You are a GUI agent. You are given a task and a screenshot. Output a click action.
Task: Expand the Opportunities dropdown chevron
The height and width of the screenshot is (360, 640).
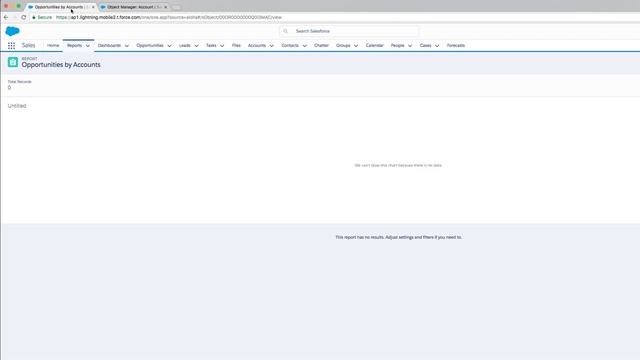click(x=169, y=46)
